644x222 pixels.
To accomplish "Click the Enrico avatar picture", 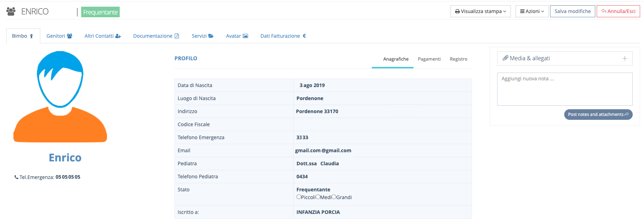I will pos(60,97).
